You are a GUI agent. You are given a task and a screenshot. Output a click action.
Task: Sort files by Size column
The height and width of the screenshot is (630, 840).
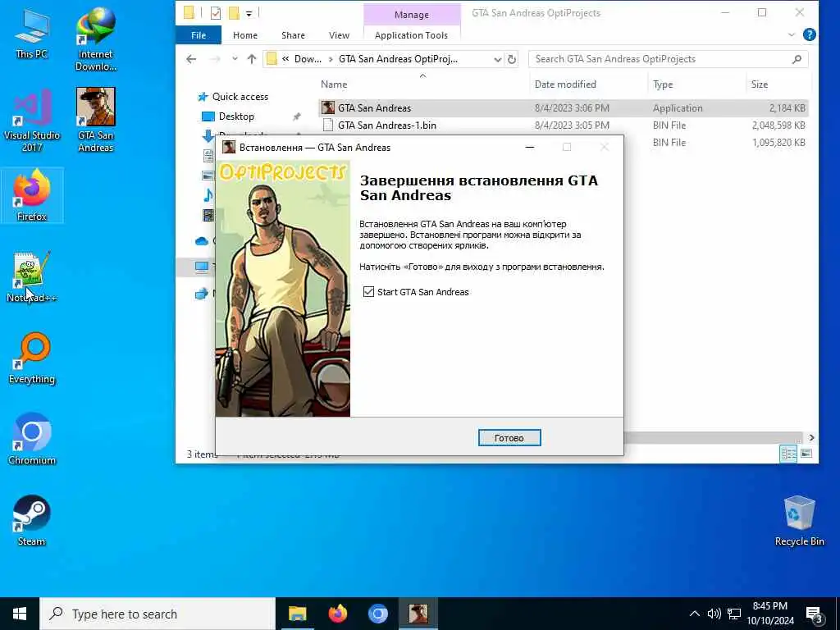point(759,84)
